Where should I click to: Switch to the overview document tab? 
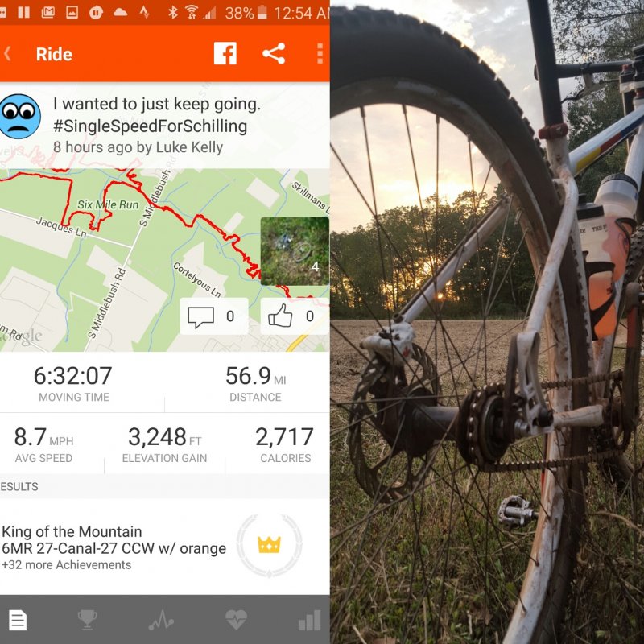[x=18, y=620]
